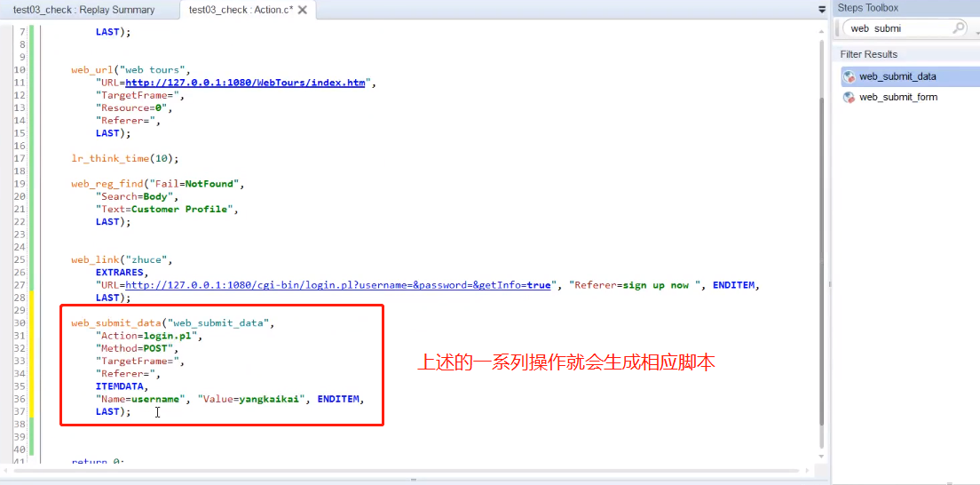This screenshot has height=485, width=980.
Task: Click the "Resource=0" code line
Action: [133, 107]
